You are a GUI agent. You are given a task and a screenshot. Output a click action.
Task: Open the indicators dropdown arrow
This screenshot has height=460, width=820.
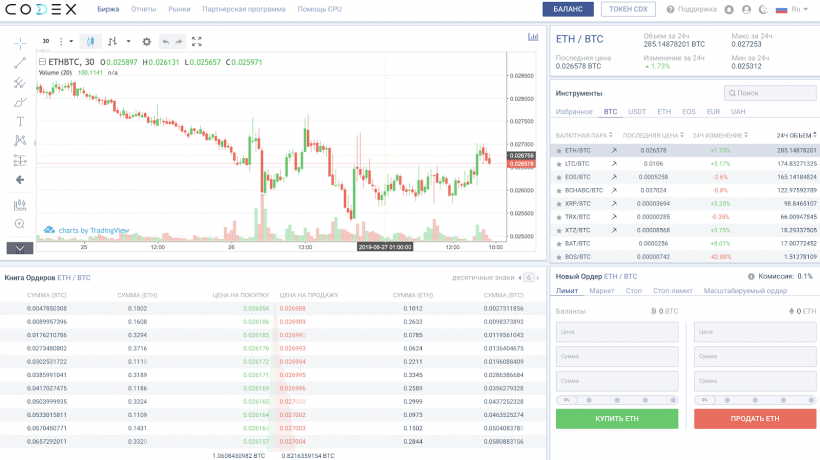[x=128, y=41]
